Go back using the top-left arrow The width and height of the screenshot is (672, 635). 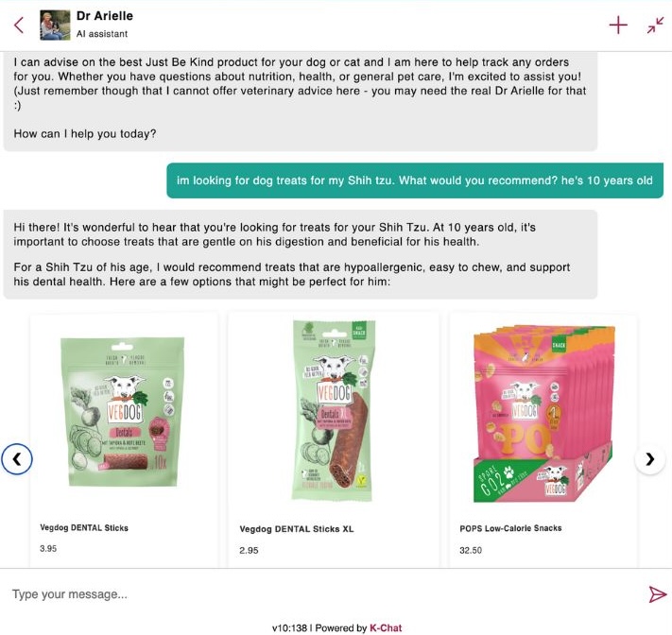[18, 25]
